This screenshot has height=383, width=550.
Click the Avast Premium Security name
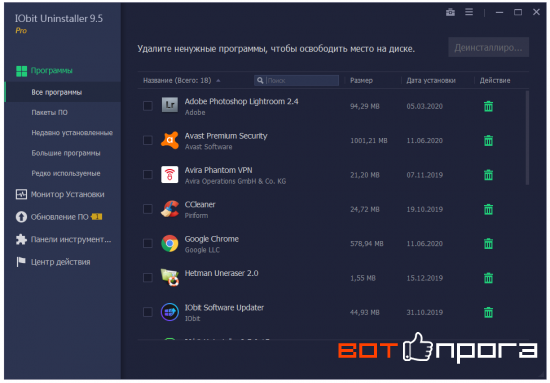[226, 136]
